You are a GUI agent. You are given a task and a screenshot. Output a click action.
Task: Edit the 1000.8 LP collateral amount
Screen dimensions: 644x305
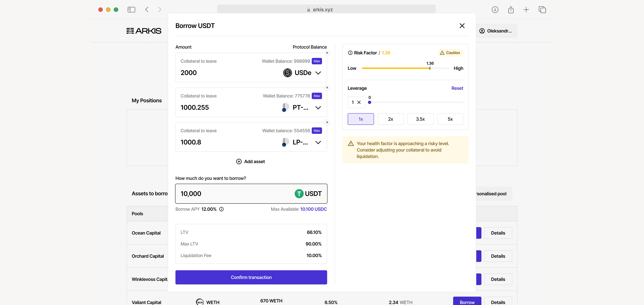coord(191,142)
